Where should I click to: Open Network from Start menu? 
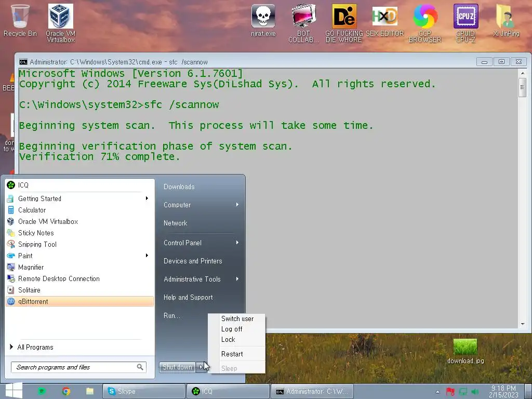(176, 223)
